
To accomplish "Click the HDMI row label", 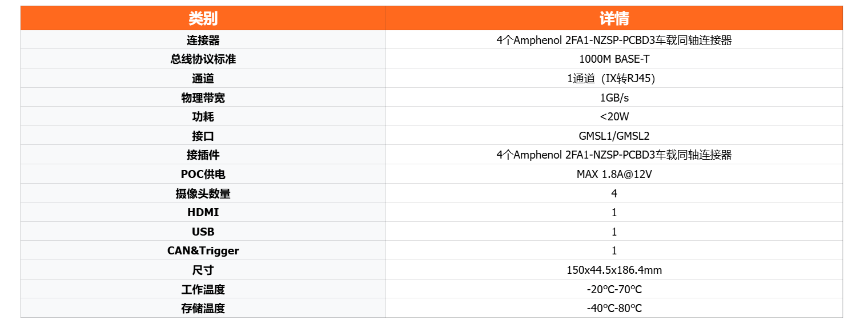I will [x=203, y=212].
